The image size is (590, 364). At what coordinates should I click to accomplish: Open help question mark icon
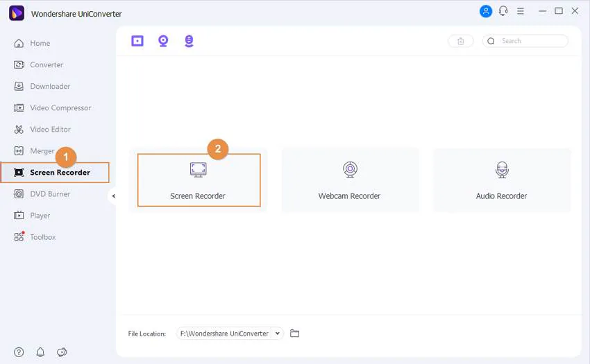pyautogui.click(x=19, y=352)
